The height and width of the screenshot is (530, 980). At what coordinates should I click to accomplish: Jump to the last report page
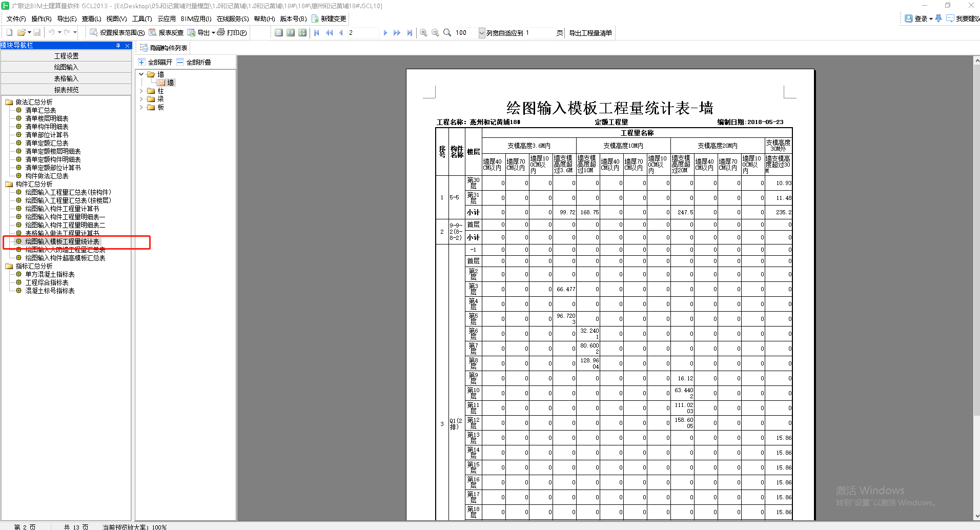click(410, 33)
